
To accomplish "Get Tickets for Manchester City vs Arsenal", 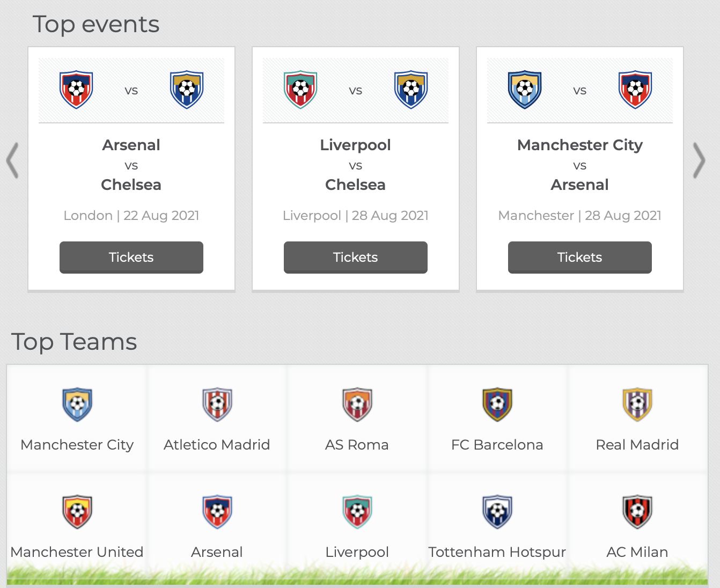I will tap(580, 258).
